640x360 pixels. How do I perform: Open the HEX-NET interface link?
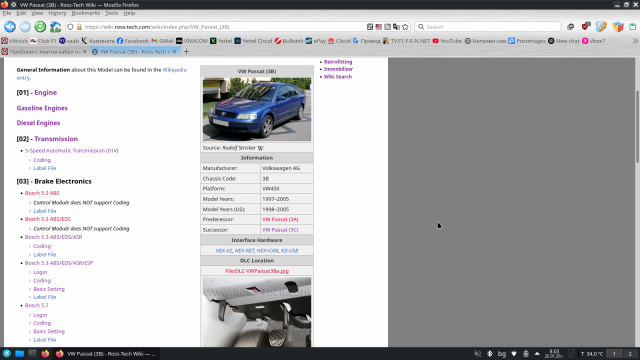coord(244,251)
